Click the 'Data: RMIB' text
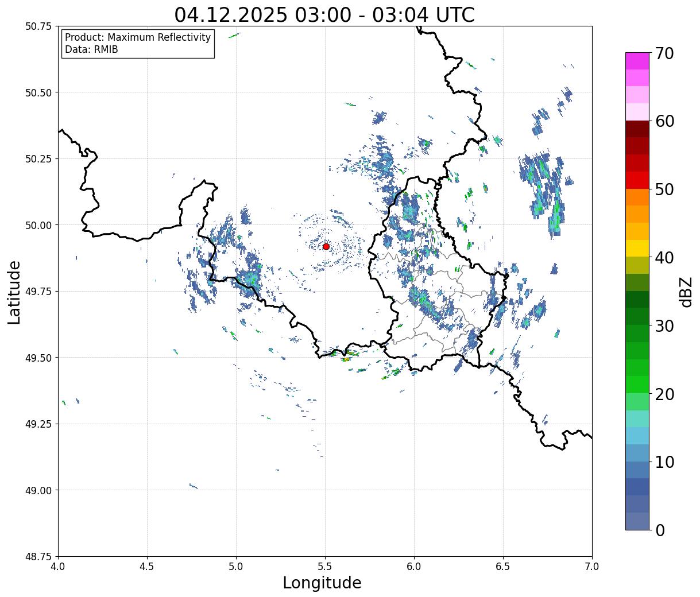 pyautogui.click(x=91, y=49)
